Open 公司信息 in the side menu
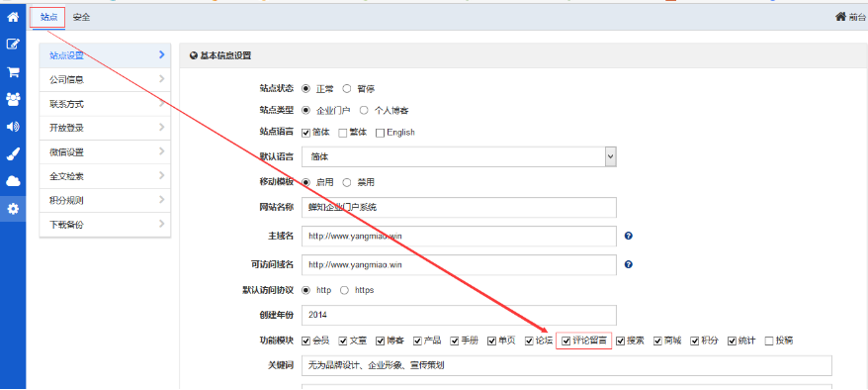This screenshot has width=868, height=390. (105, 80)
